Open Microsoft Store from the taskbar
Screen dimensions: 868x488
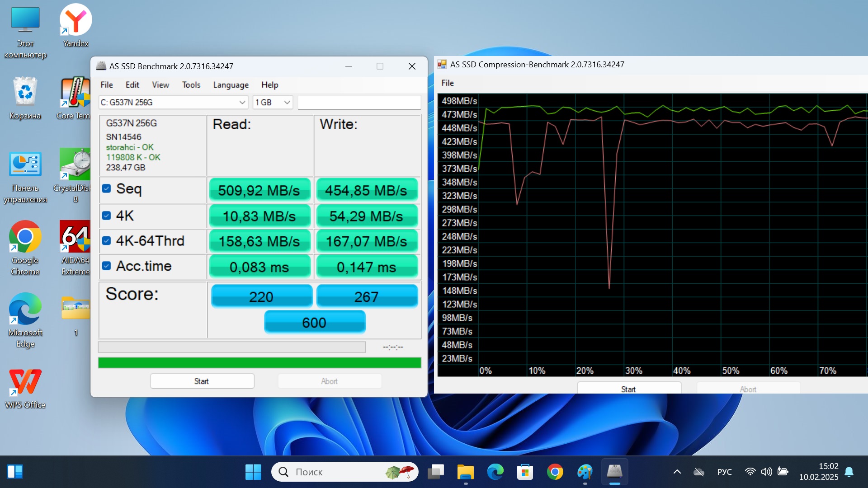tap(525, 472)
